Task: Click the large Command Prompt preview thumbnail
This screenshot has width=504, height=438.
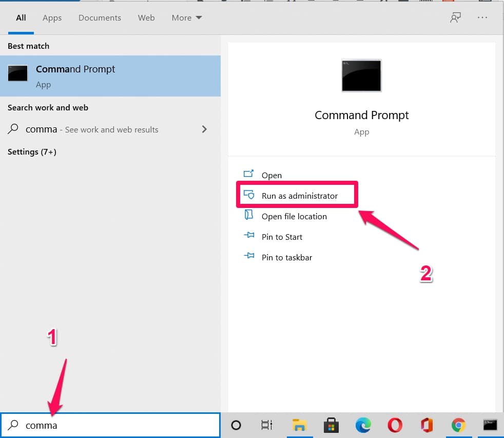Action: pos(361,76)
